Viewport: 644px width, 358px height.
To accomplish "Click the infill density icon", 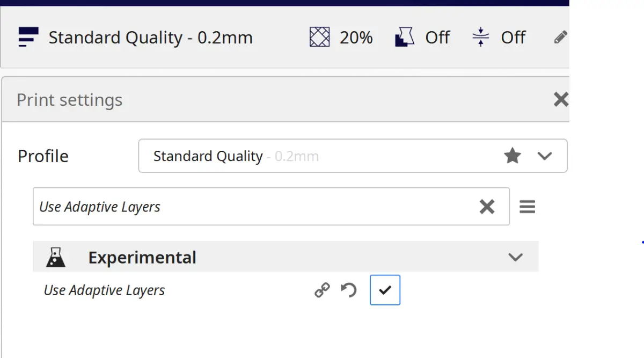I will [x=320, y=38].
